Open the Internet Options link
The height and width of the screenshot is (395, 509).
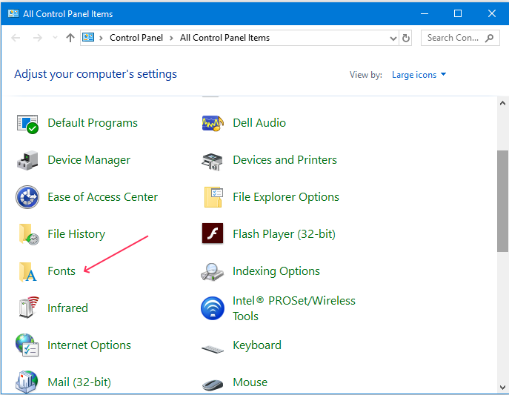point(89,345)
